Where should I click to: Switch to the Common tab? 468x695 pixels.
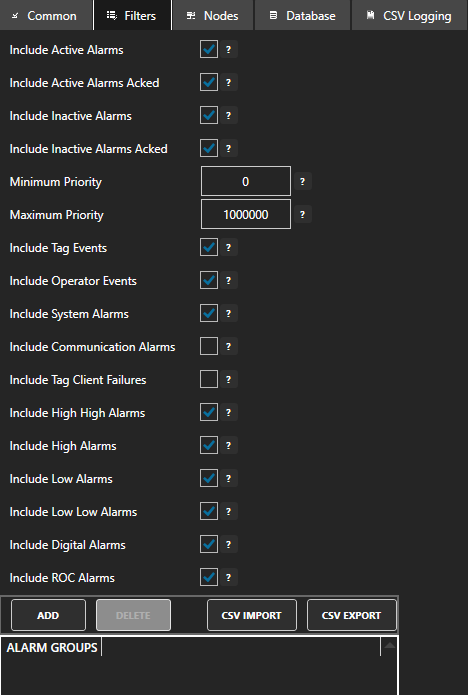click(46, 16)
